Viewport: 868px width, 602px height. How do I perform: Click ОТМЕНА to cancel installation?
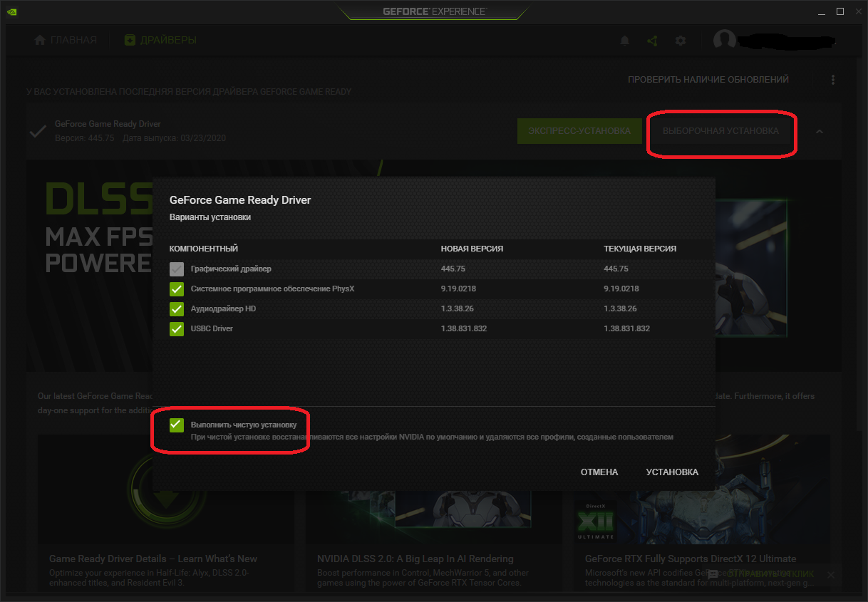599,472
